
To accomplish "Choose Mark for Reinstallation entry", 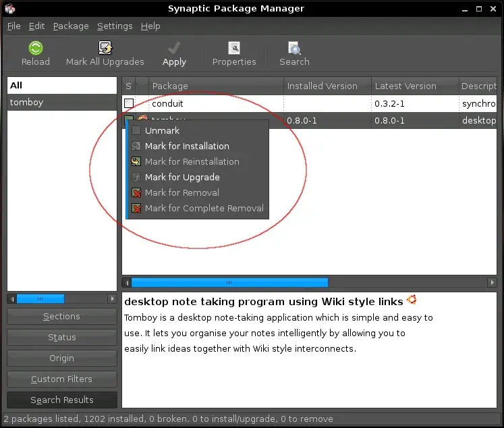I will tap(198, 161).
